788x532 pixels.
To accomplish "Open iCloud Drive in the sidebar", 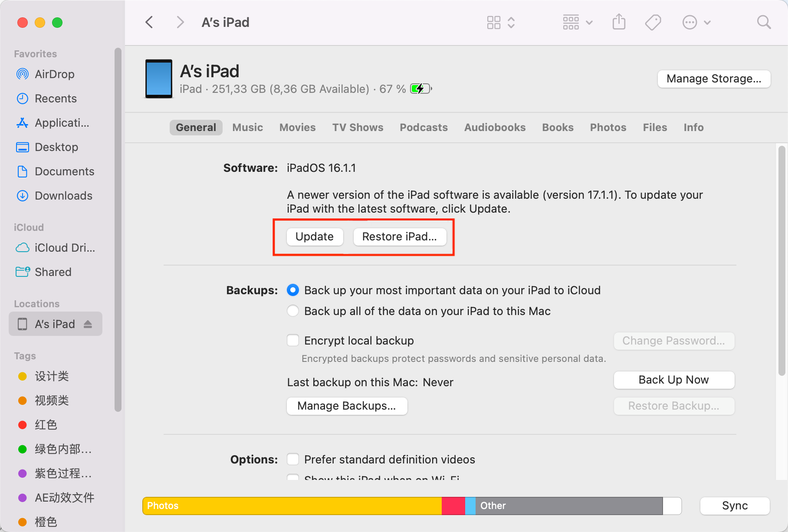I will (64, 248).
